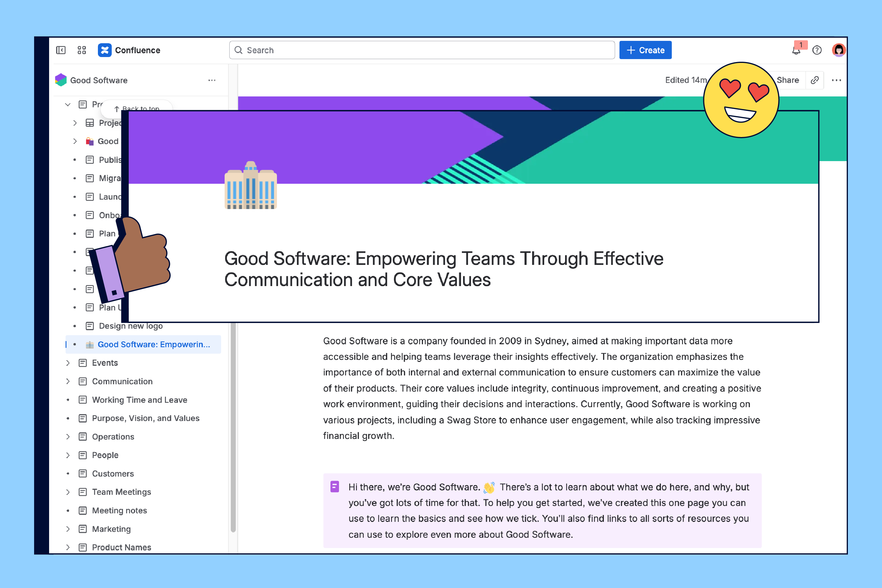Click the table icon beside Projec
882x588 pixels.
coord(90,123)
